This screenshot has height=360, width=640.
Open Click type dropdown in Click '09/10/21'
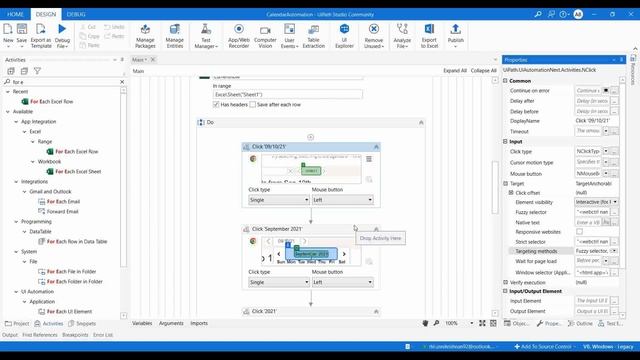[x=279, y=200]
